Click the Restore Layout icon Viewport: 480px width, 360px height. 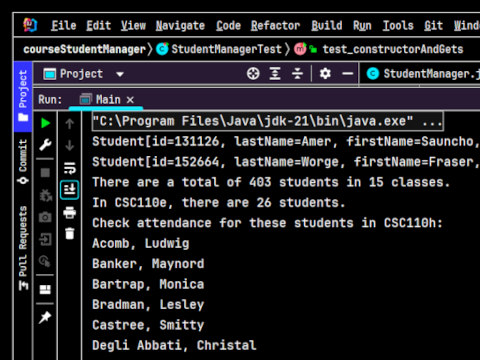(45, 289)
